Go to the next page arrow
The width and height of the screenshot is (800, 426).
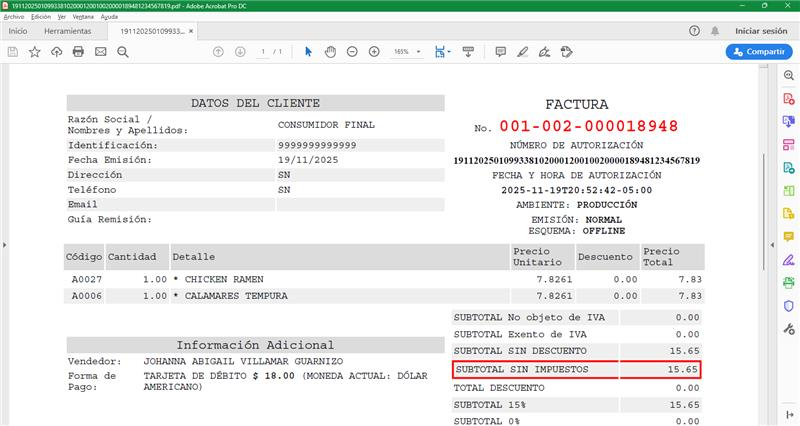[x=240, y=51]
